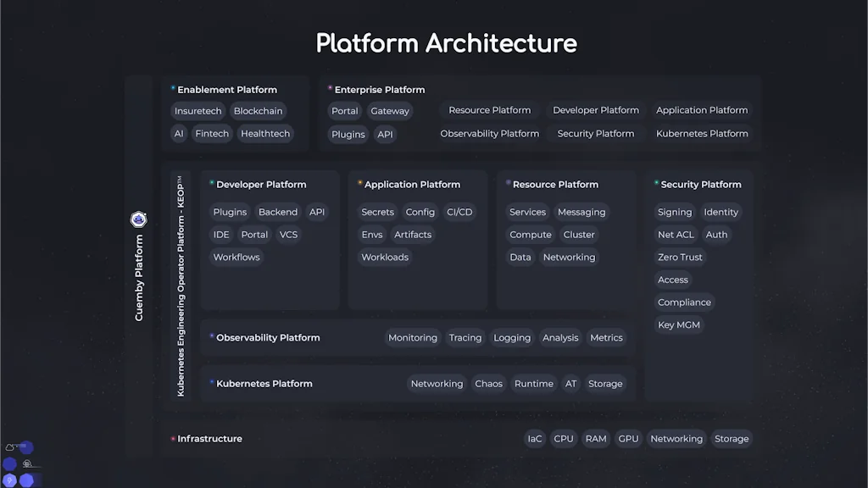The width and height of the screenshot is (868, 488).
Task: Click the green dot beside Security Platform
Action: click(654, 184)
